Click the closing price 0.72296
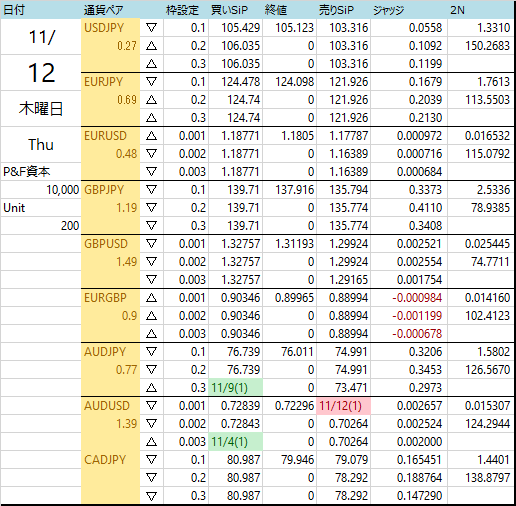516x506 pixels. coord(295,406)
